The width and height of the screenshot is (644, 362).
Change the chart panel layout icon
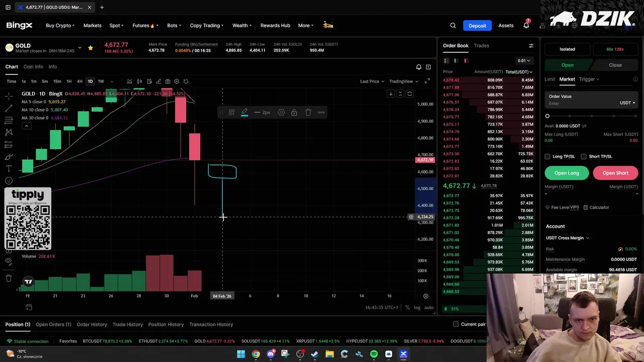pos(428,67)
